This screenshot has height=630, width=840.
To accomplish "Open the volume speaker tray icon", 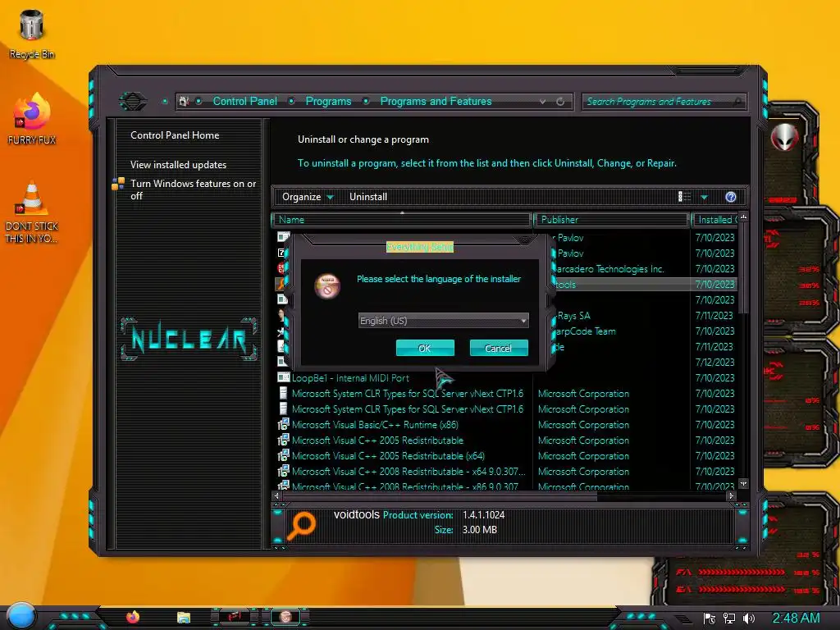I will [748, 619].
